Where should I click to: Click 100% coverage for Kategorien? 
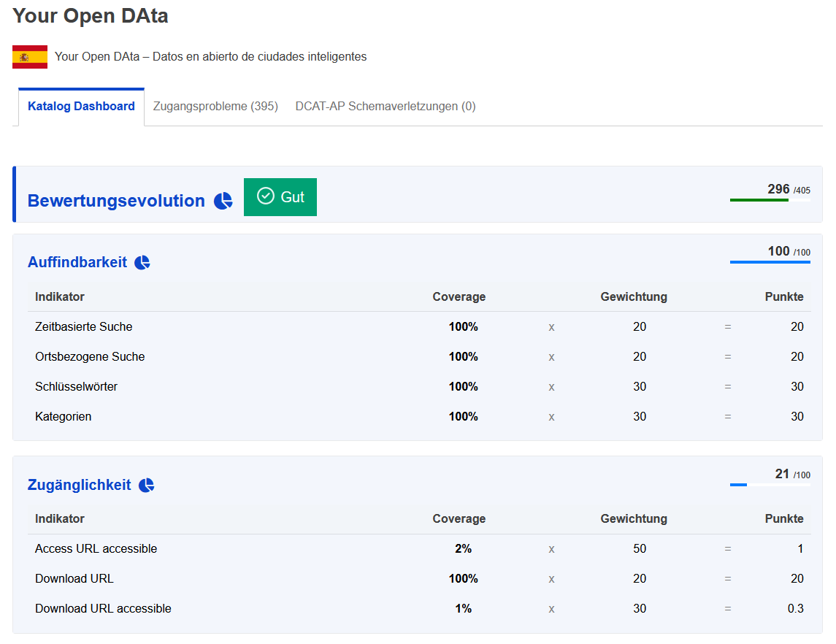(x=464, y=416)
